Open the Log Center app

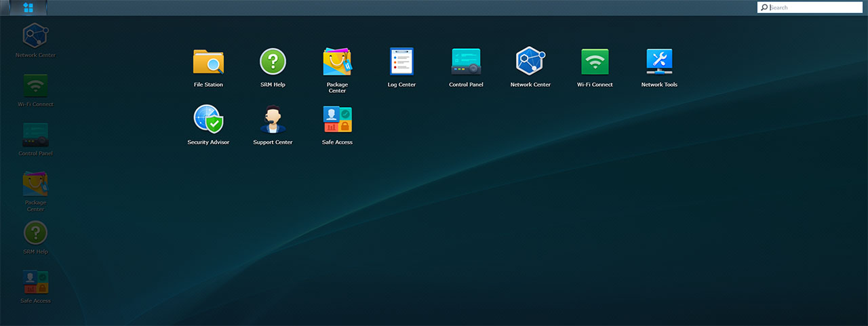coord(401,62)
